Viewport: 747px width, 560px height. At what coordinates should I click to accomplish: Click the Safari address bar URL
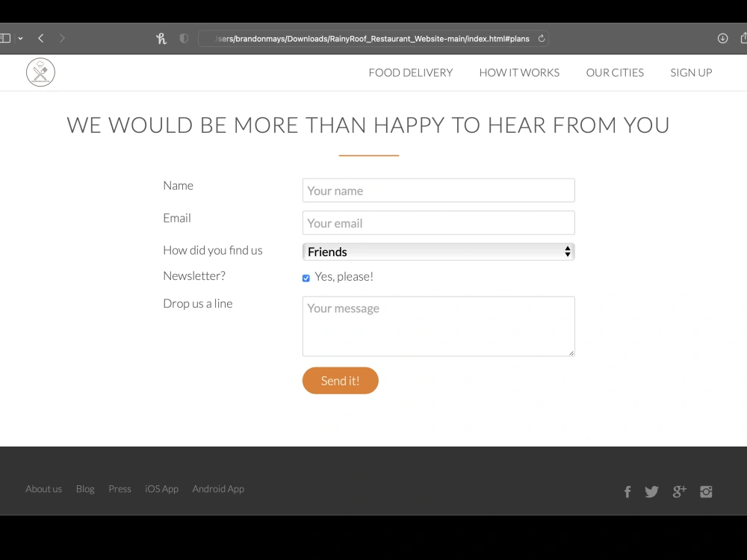click(372, 39)
